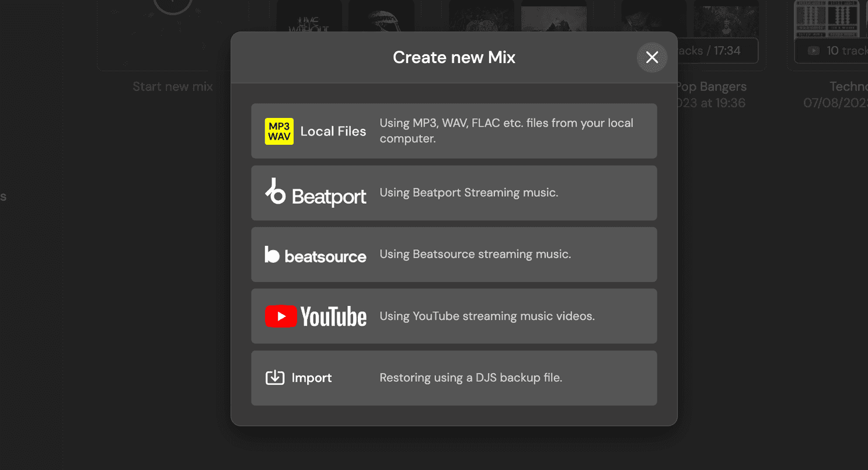
Task: Select the MP3/WAV Local Files icon
Action: (279, 131)
